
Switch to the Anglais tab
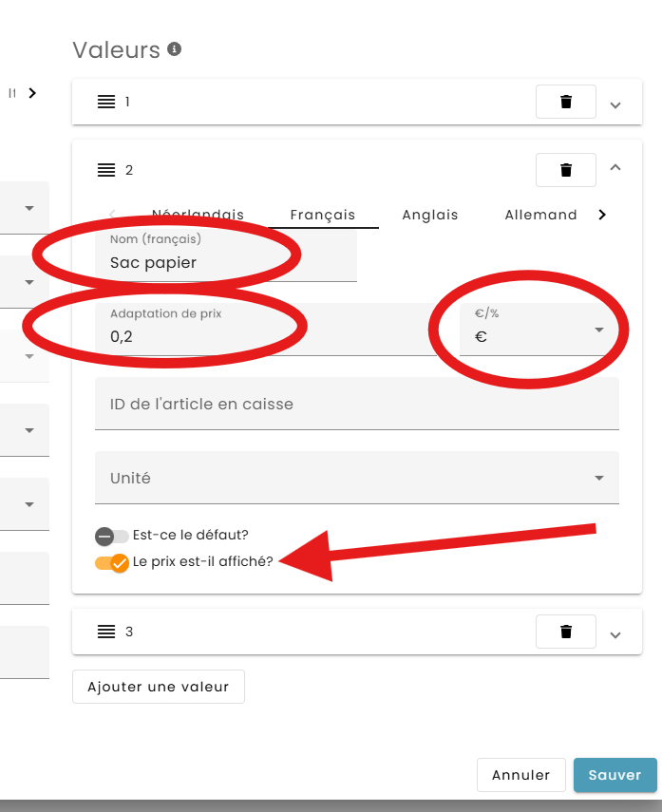(x=430, y=215)
